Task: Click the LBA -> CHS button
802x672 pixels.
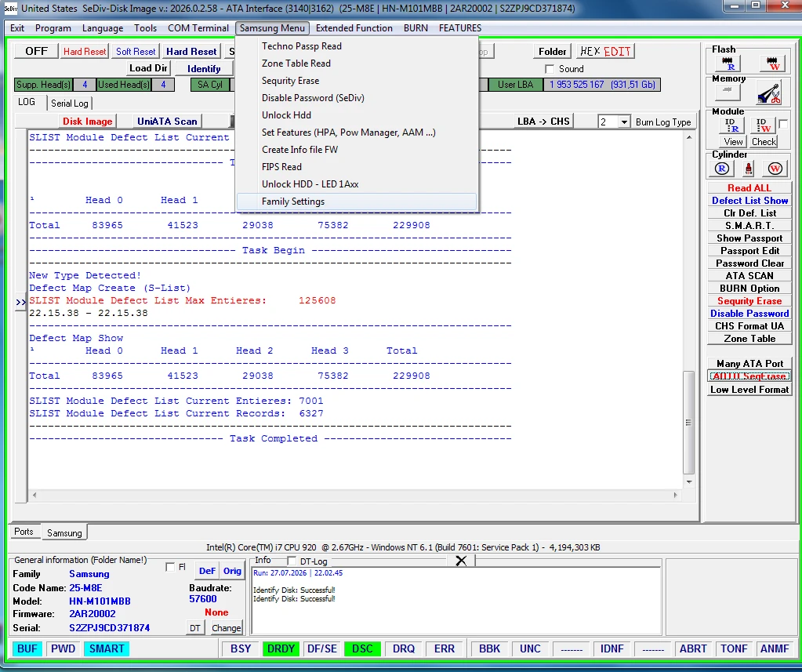Action: click(543, 122)
